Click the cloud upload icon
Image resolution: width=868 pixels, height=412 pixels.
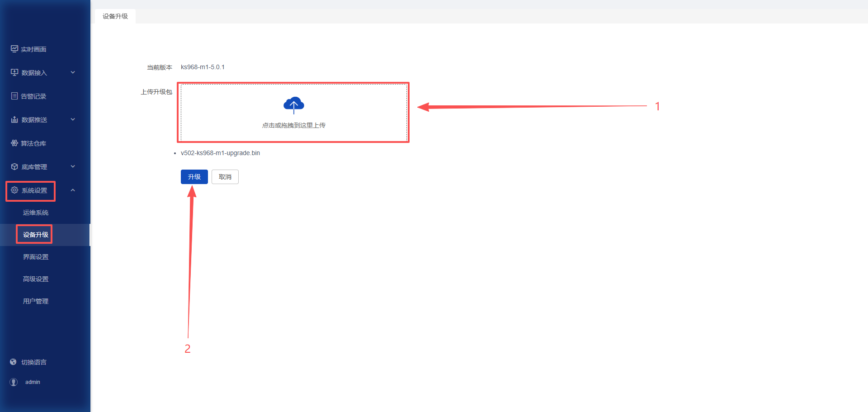[x=294, y=105]
